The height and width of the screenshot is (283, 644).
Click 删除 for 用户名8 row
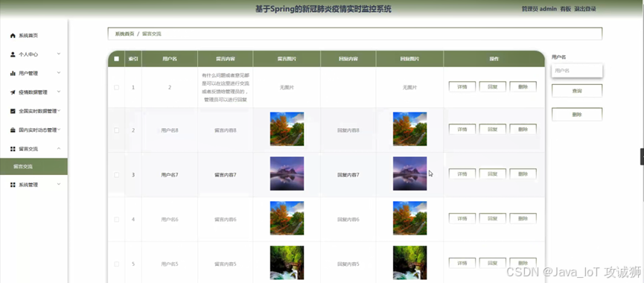pyautogui.click(x=523, y=130)
